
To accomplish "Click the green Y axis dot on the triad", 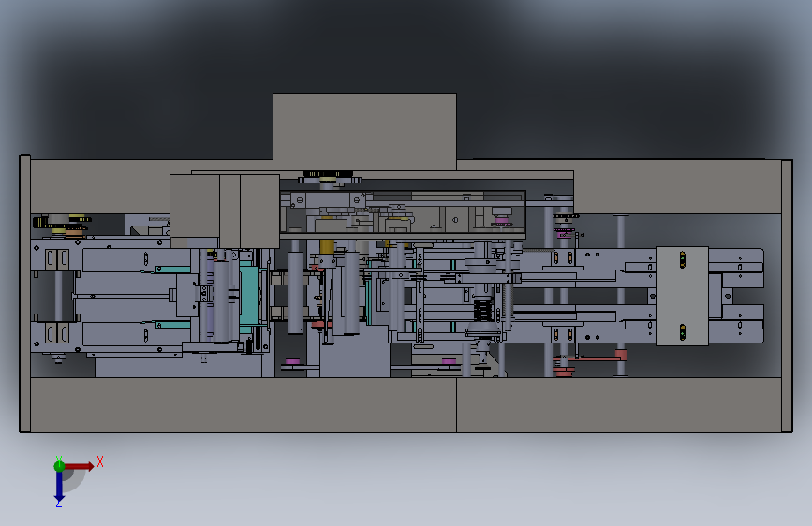I will point(59,466).
